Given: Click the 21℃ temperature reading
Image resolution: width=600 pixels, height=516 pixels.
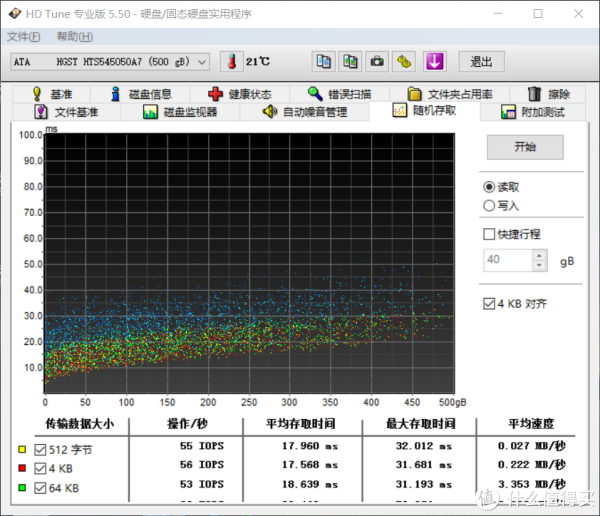Looking at the screenshot, I should (258, 62).
